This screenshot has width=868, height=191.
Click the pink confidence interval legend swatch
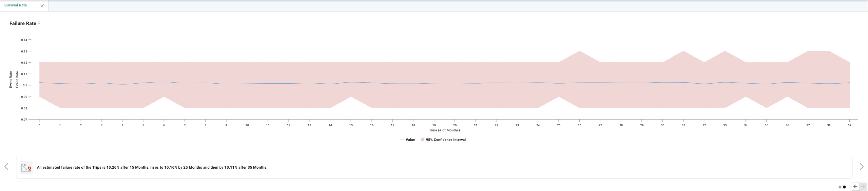[x=422, y=140]
